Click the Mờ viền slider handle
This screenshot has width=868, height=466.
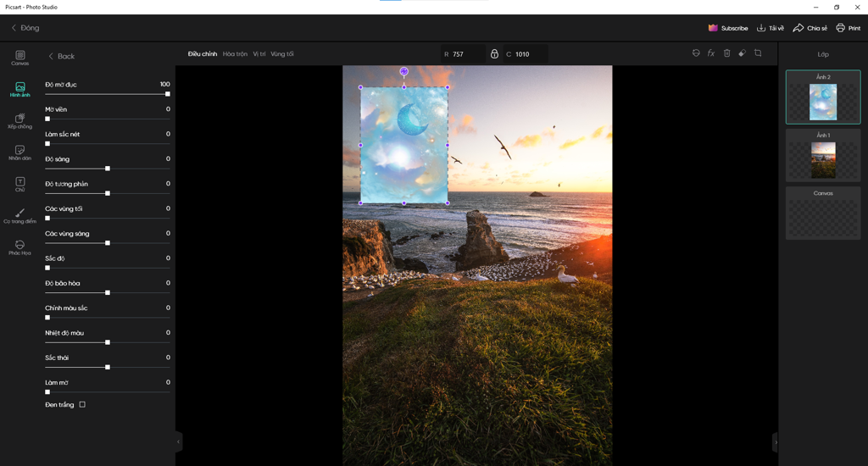pos(47,119)
